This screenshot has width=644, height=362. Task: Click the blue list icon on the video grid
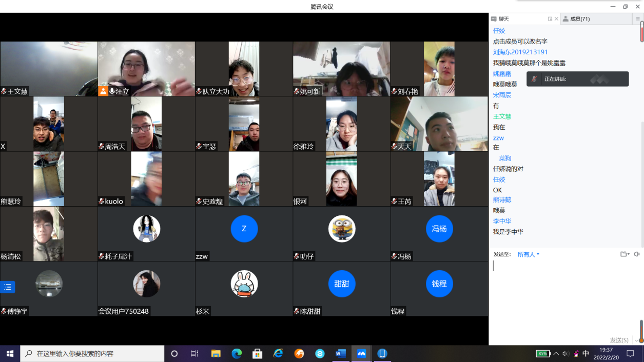click(x=8, y=287)
